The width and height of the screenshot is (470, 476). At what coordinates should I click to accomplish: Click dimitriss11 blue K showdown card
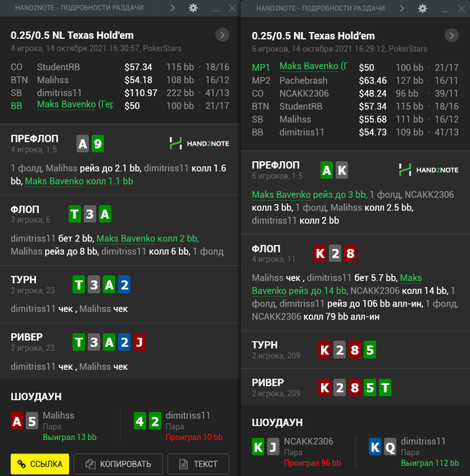coord(375,447)
